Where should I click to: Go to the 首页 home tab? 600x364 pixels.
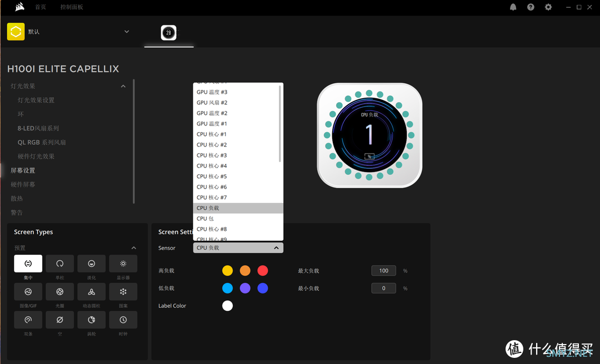pos(40,7)
